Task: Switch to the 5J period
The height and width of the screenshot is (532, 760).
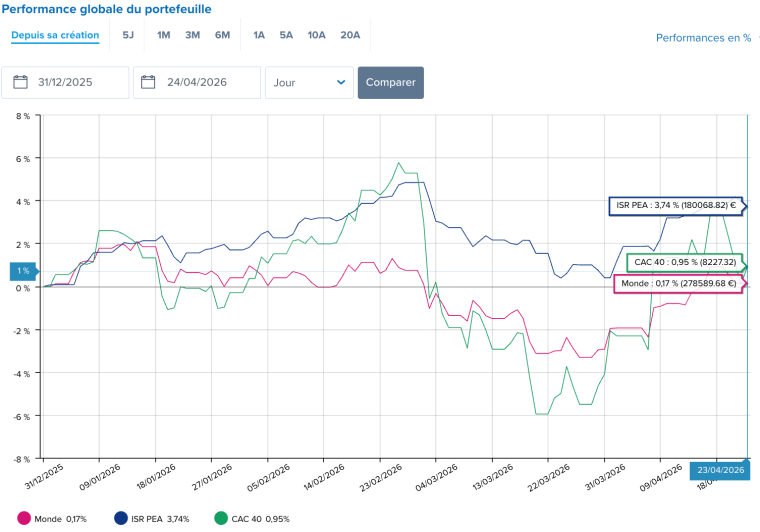Action: 128,35
